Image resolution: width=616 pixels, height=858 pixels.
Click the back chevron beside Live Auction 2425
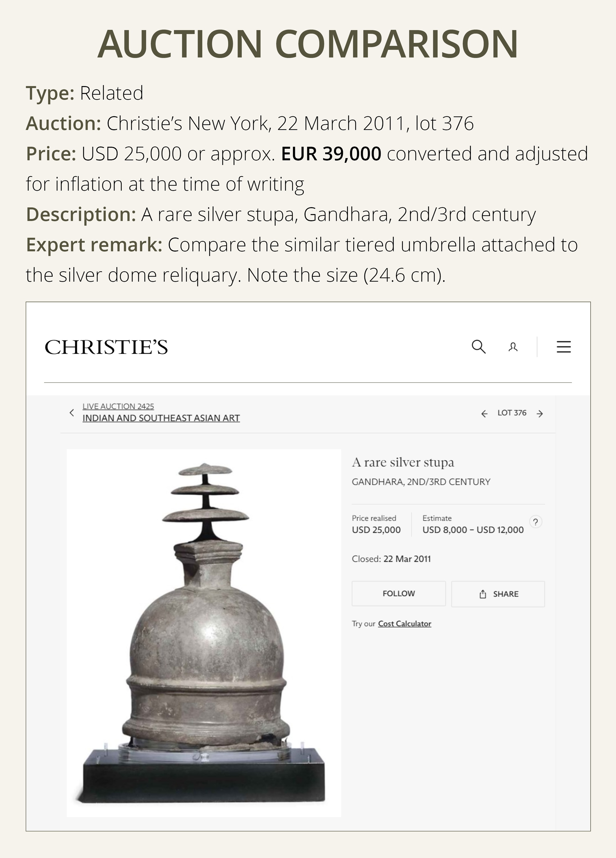(71, 413)
